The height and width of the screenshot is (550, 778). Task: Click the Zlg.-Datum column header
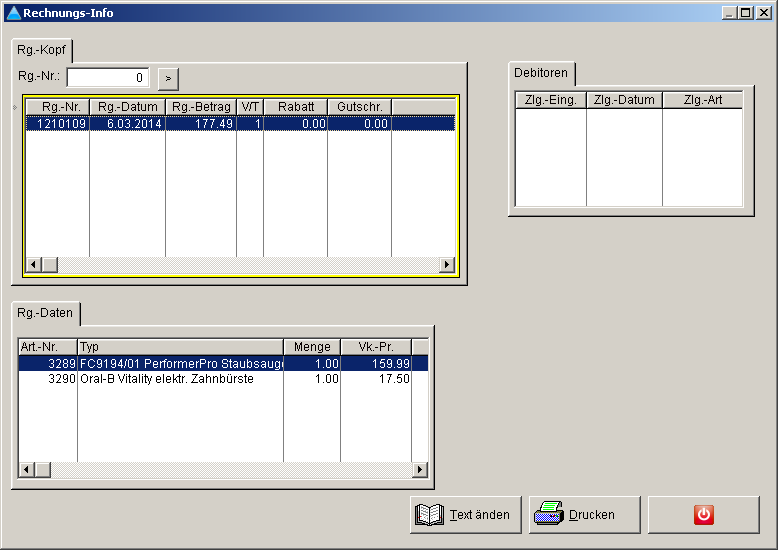[624, 100]
